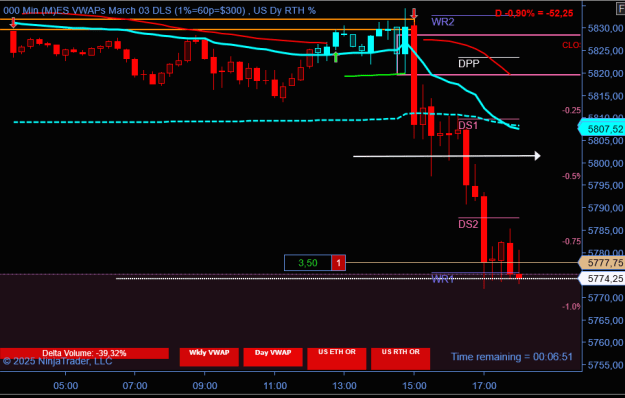Click the D -0,90% = -52,25 readout

pyautogui.click(x=534, y=13)
